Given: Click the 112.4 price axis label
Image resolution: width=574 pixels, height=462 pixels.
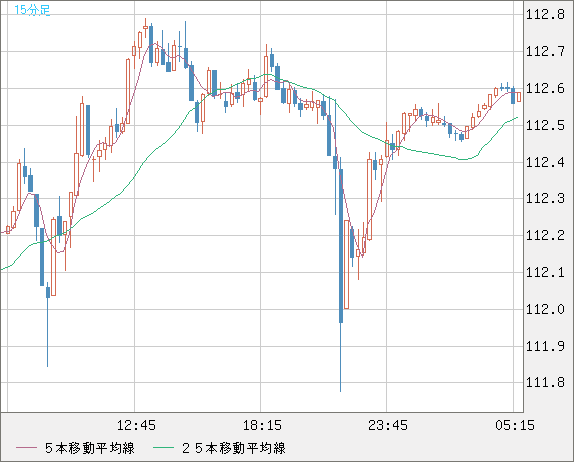Looking at the screenshot, I should (545, 162).
